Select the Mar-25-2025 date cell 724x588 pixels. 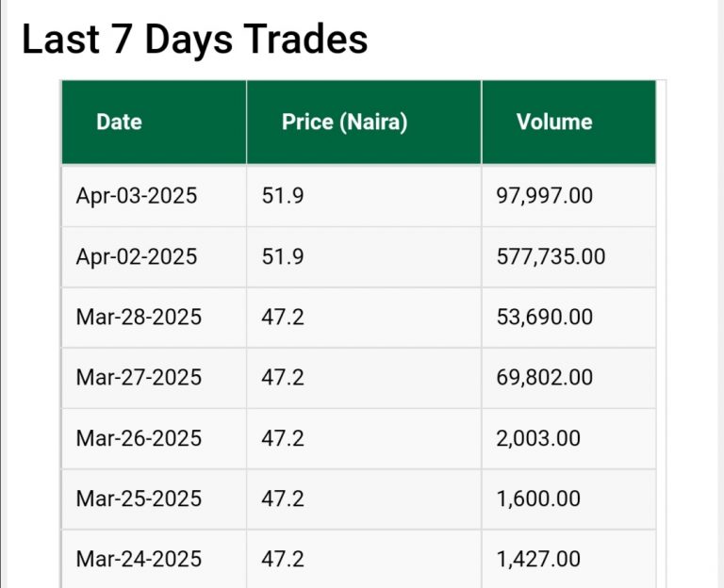pyautogui.click(x=139, y=498)
